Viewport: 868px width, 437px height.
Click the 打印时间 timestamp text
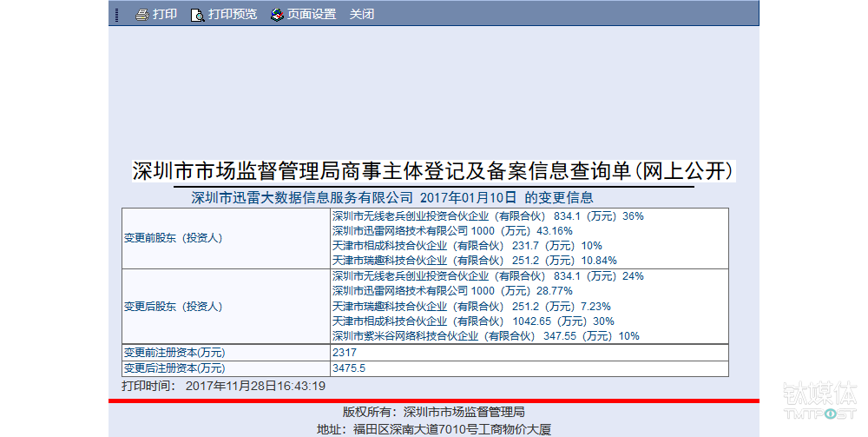(224, 386)
